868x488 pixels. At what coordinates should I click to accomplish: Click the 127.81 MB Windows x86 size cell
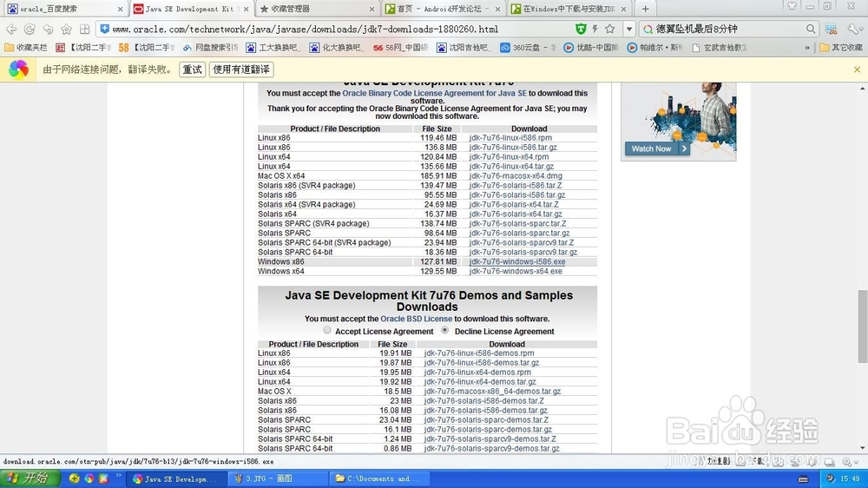click(440, 261)
